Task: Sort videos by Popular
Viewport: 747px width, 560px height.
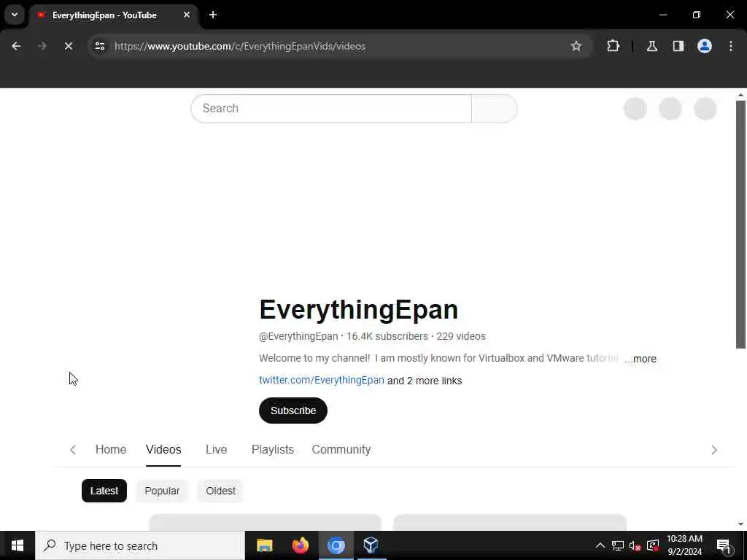Action: (162, 491)
